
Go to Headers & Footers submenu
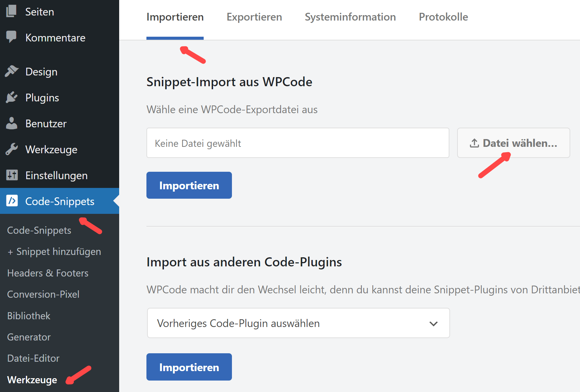pyautogui.click(x=48, y=273)
